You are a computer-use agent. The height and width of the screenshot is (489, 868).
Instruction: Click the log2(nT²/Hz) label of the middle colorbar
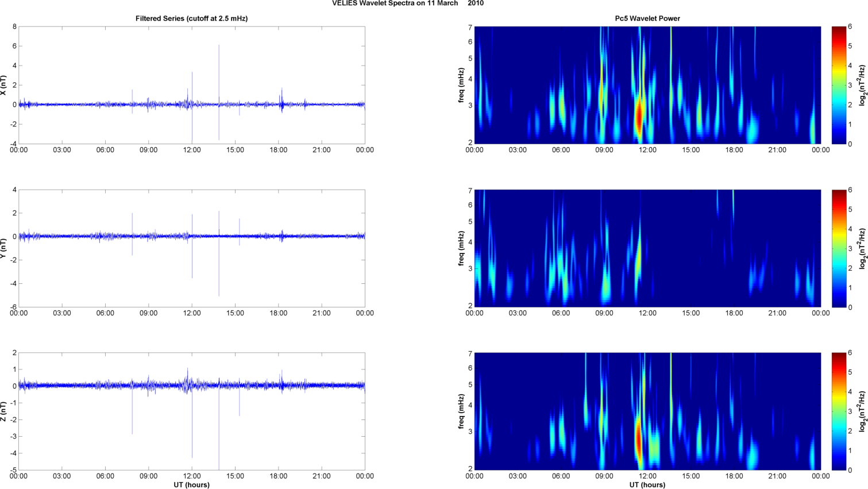(863, 248)
